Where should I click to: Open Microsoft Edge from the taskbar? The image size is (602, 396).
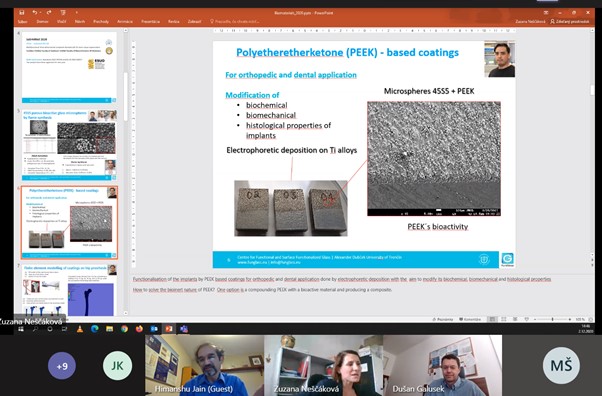click(94, 328)
